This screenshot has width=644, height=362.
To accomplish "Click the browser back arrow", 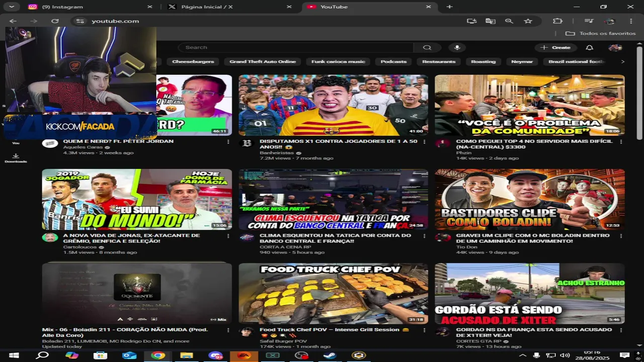I will 13,21.
